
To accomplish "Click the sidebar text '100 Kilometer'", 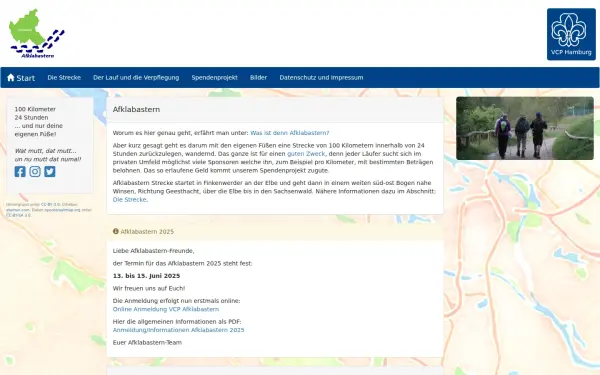I will pos(35,109).
